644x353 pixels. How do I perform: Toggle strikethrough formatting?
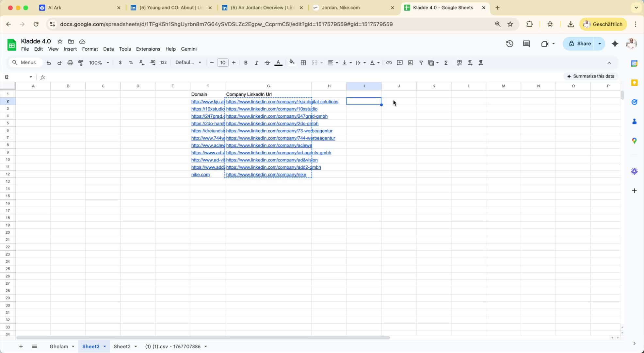[267, 63]
